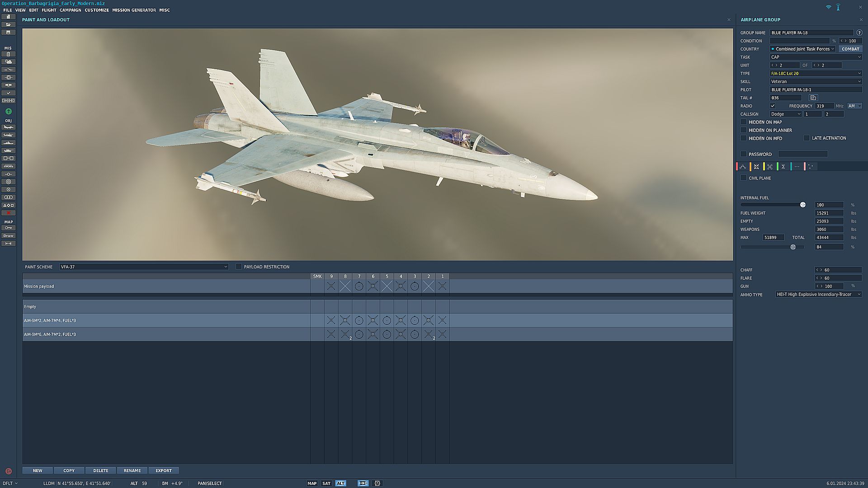Click the airplane group icon in the OBJ sidebar
Screen dimensions: 868x488
(x=9, y=127)
